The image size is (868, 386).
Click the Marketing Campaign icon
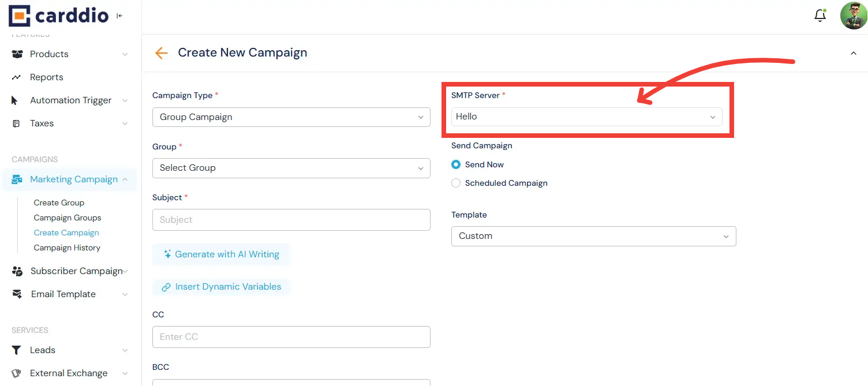17,179
